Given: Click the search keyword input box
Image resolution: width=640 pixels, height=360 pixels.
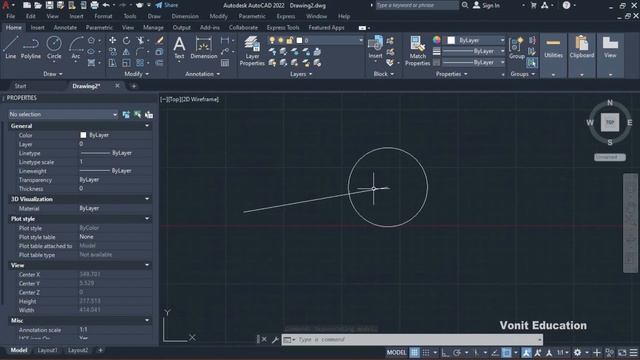Looking at the screenshot, I should (417, 5).
